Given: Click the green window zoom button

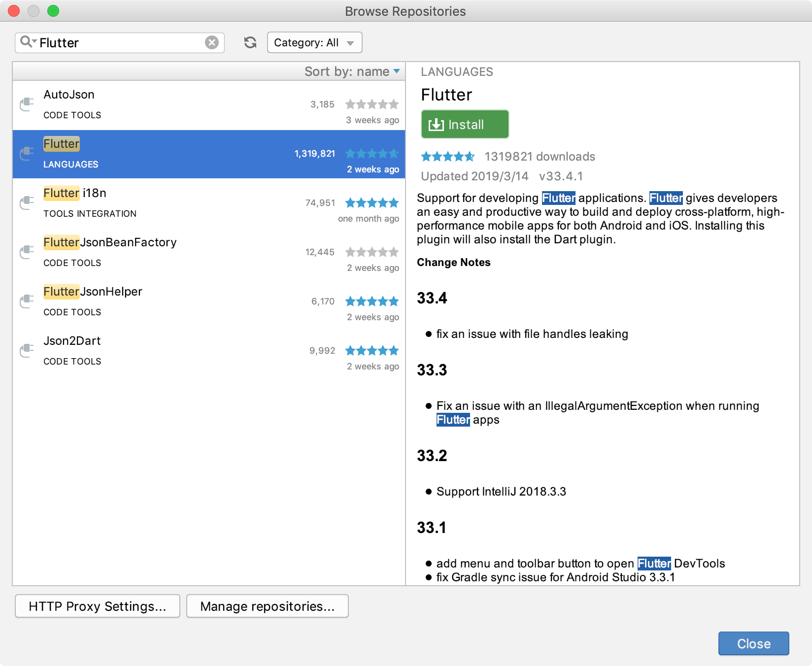Looking at the screenshot, I should click(53, 11).
